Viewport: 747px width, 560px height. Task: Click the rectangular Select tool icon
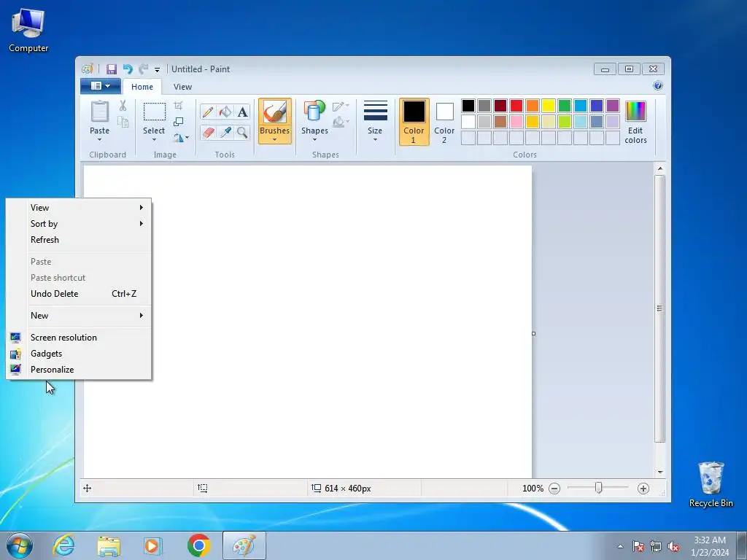click(155, 112)
